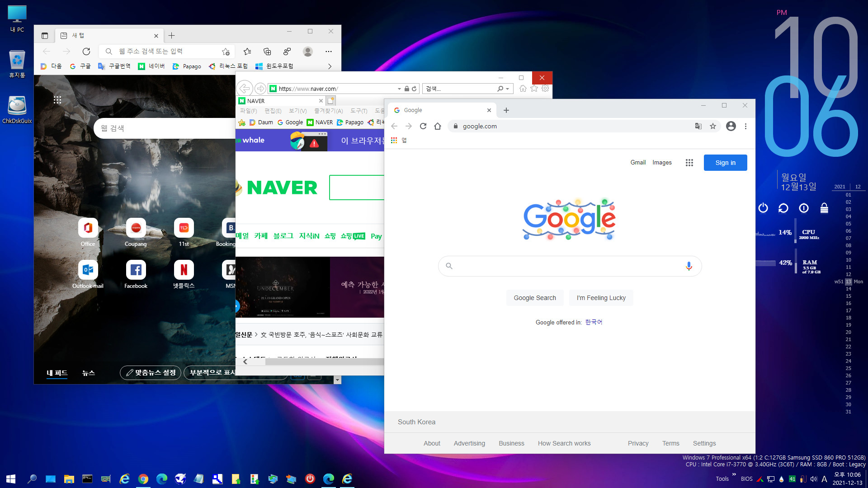Click the I'm Feeling Lucky button
The image size is (868, 488).
pos(601,298)
